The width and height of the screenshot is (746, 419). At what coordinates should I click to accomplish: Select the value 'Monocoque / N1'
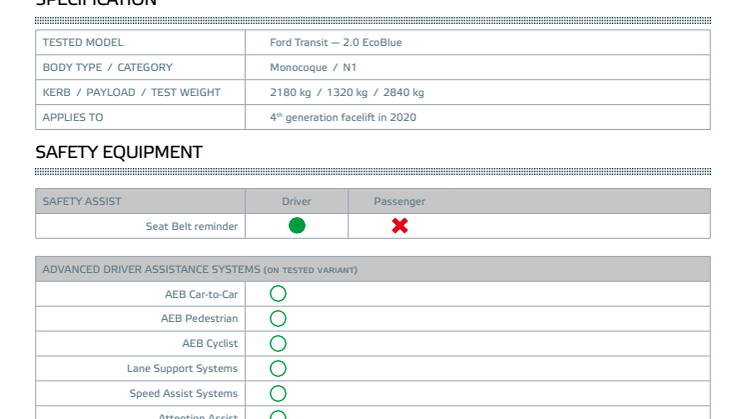coord(313,68)
